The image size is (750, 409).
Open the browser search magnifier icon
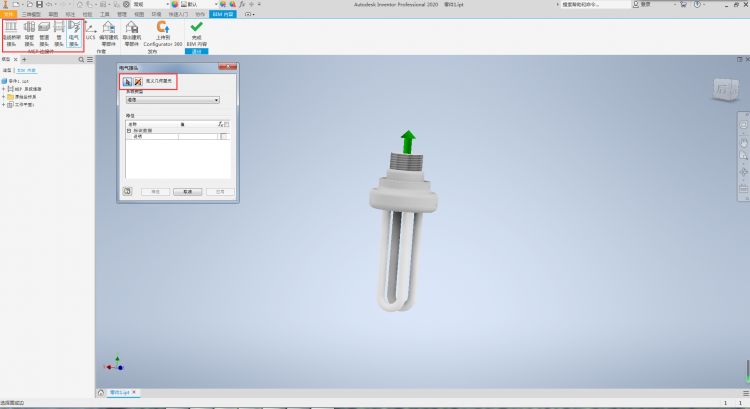click(x=81, y=60)
